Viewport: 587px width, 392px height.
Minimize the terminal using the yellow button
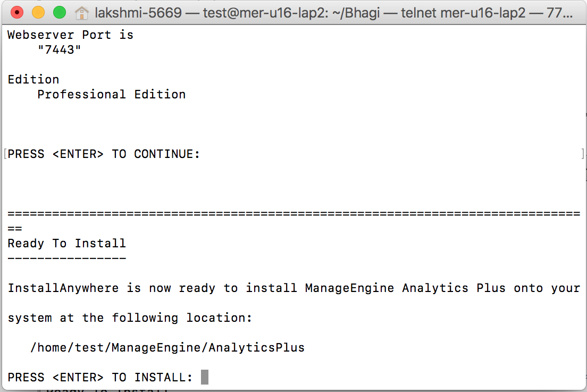coord(38,12)
